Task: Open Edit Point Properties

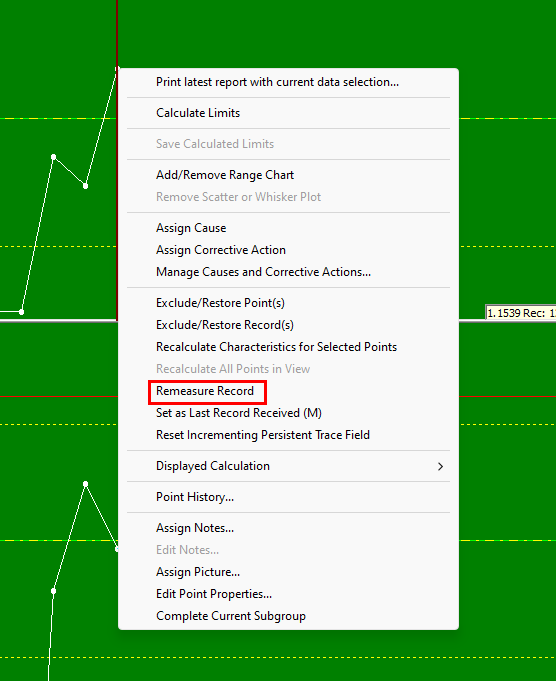Action: pyautogui.click(x=288, y=594)
